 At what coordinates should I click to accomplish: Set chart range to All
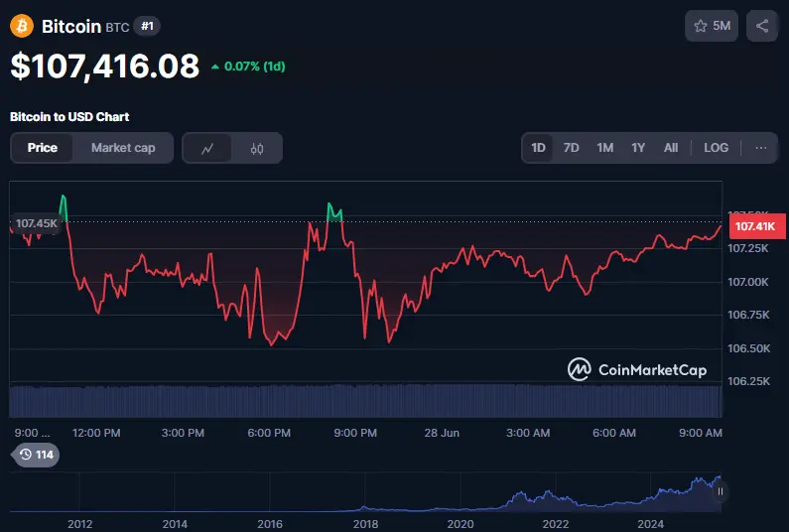pyautogui.click(x=671, y=148)
